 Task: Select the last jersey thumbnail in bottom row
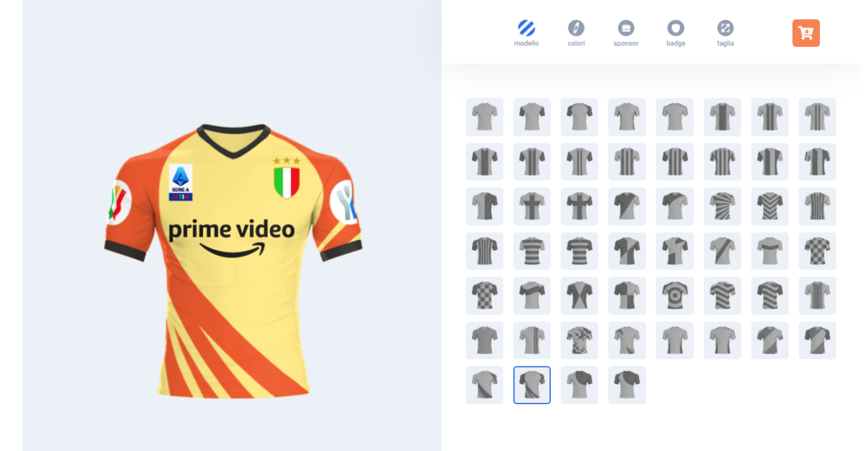coord(627,385)
